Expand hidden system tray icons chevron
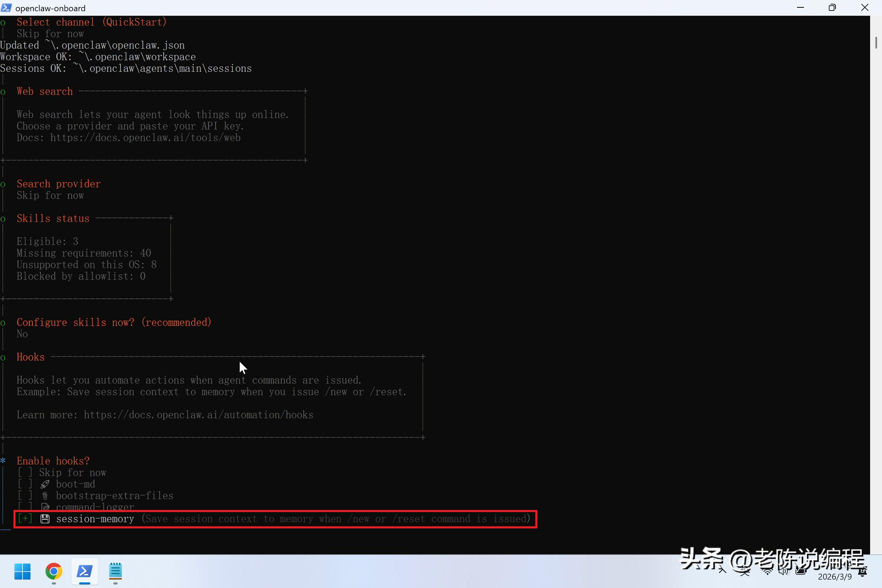This screenshot has height=588, width=882. 722,570
